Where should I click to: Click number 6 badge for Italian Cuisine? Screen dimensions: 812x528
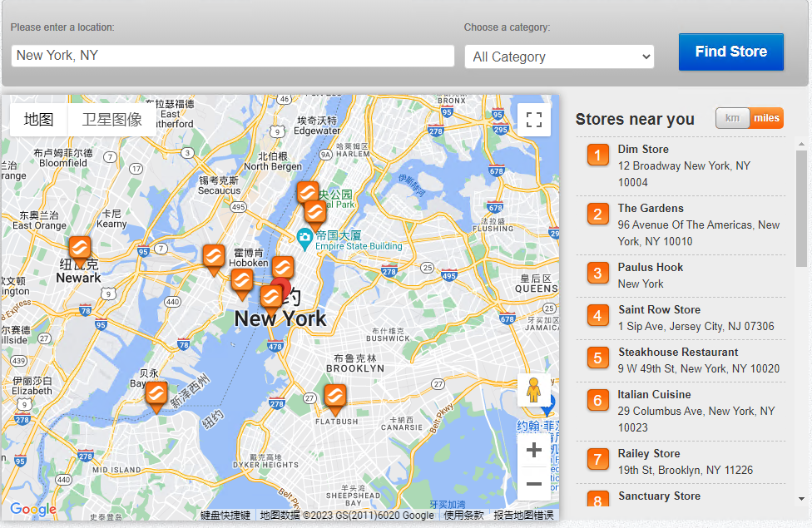coord(597,401)
